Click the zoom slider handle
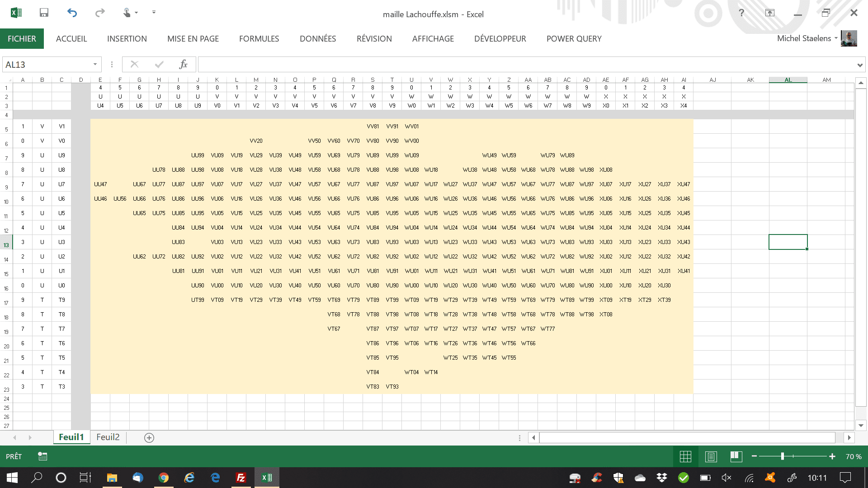The width and height of the screenshot is (868, 488). pyautogui.click(x=783, y=456)
